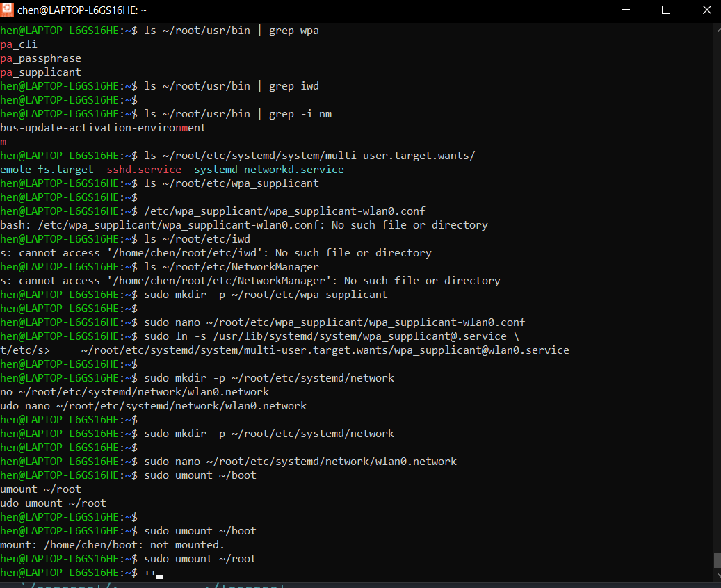Click the continuation line ending "wpa_supplicant@wlan0.service"
Viewport: 721px width, 588px height.
tap(284, 350)
